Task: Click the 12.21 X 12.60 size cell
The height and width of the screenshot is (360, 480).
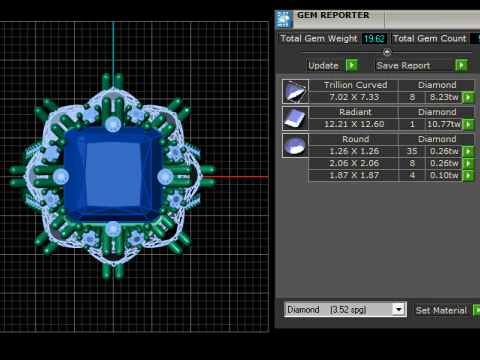Action: point(354,124)
